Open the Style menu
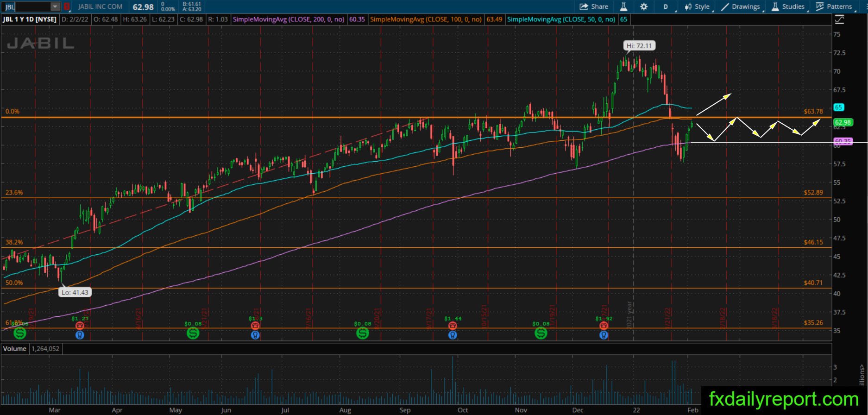Viewport: 868px width, 415px height. pyautogui.click(x=697, y=6)
